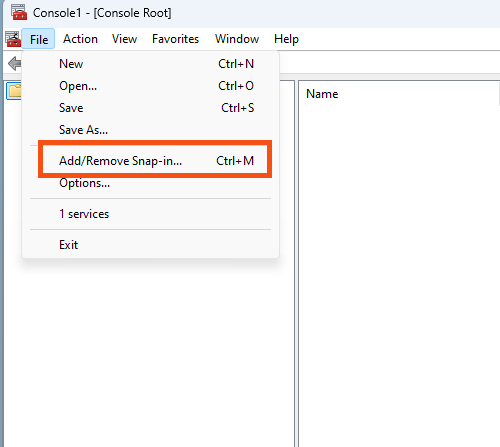Choose Open... from the File menu
The width and height of the screenshot is (500, 447).
point(151,86)
